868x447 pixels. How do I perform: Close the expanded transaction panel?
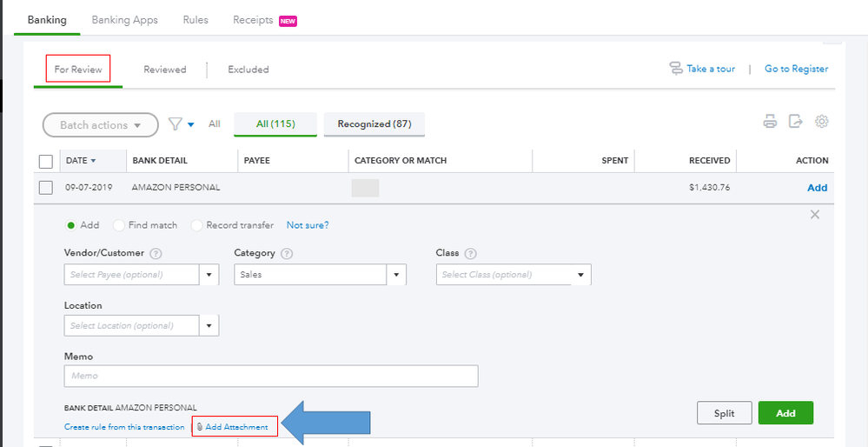(815, 215)
